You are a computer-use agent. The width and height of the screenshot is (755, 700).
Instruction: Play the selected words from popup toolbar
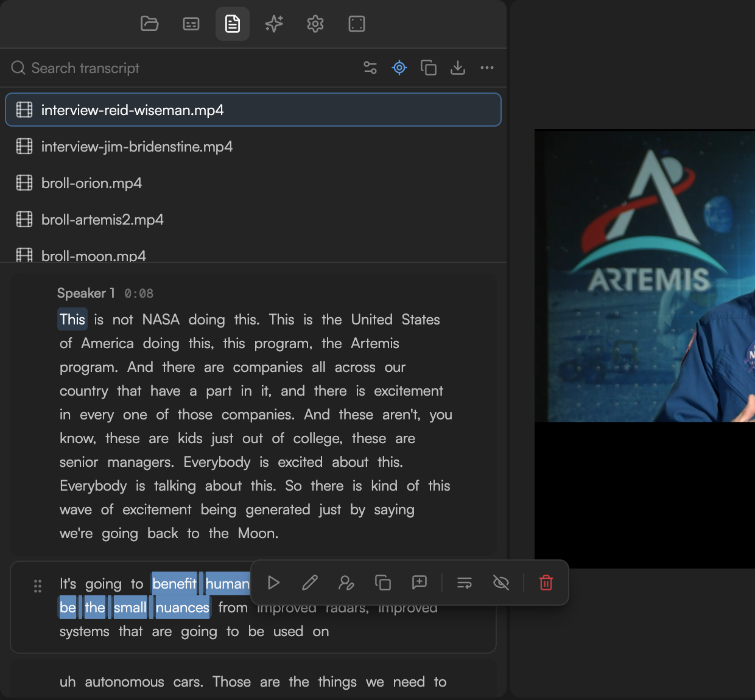[x=273, y=583]
